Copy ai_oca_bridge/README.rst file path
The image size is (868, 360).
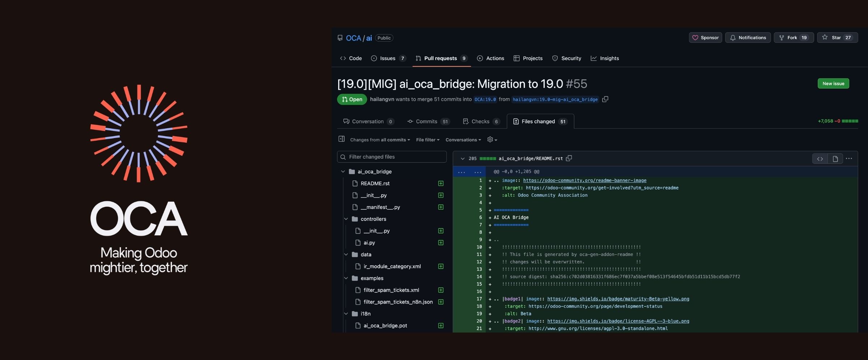pyautogui.click(x=569, y=158)
